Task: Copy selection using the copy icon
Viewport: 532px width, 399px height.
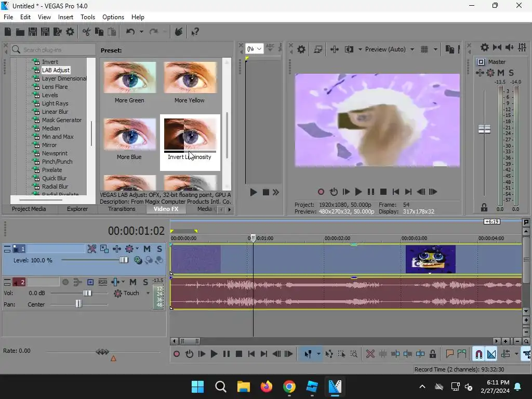Action: coord(99,32)
